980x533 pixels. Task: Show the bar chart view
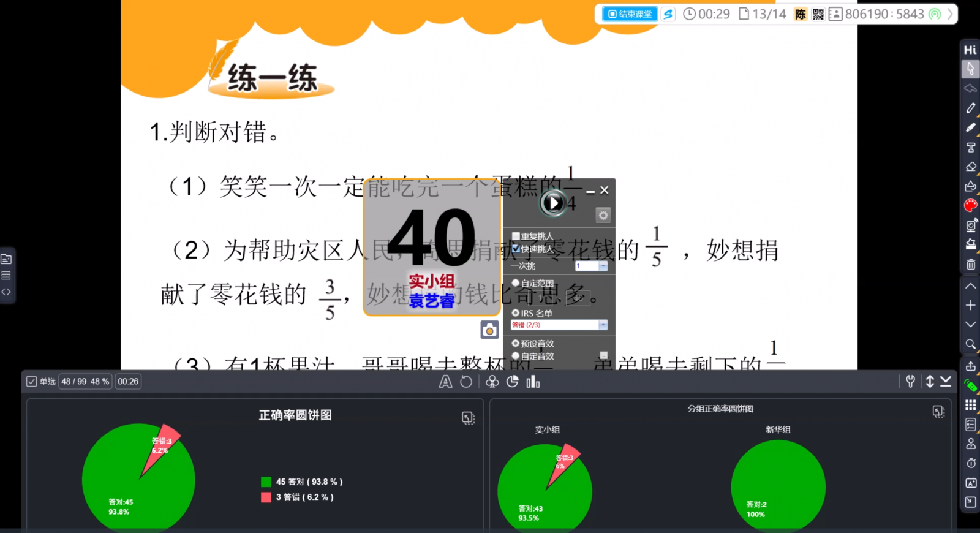tap(533, 382)
